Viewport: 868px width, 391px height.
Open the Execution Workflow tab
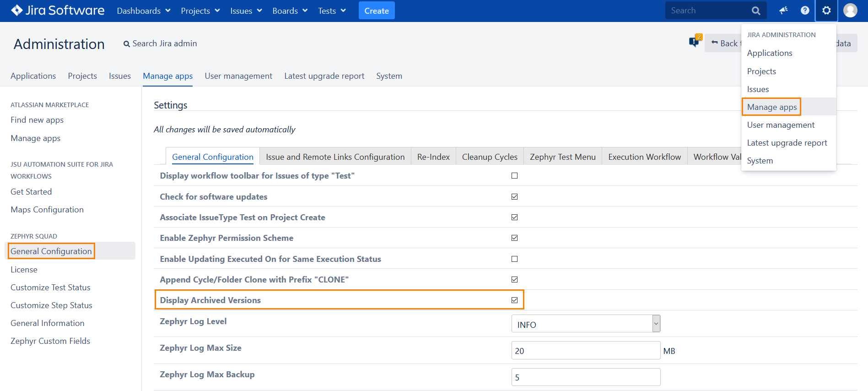click(x=645, y=157)
